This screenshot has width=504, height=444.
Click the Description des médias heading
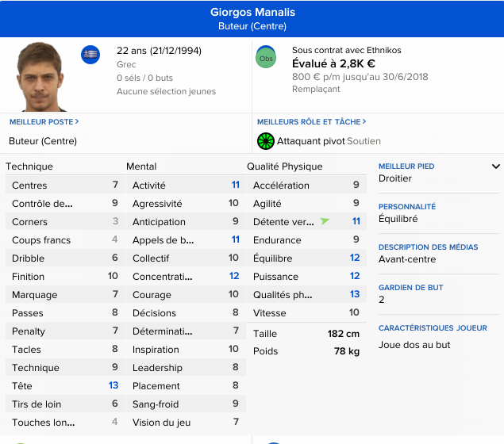point(428,247)
